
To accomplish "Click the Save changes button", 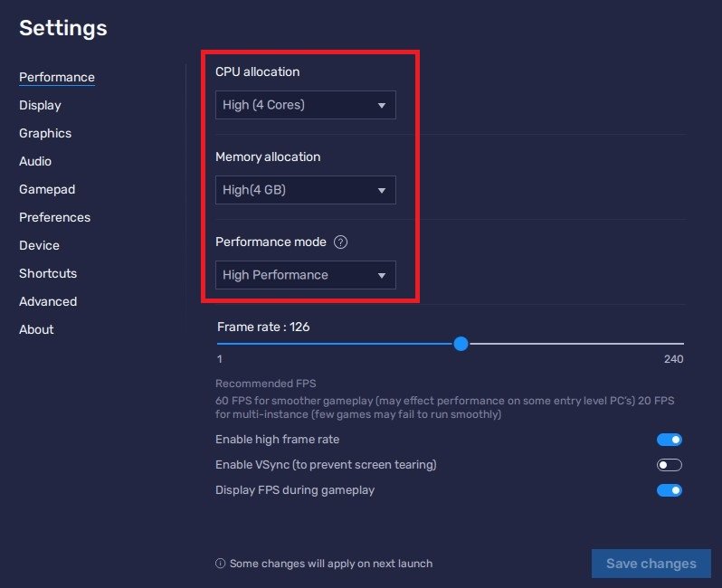I will pyautogui.click(x=651, y=564).
